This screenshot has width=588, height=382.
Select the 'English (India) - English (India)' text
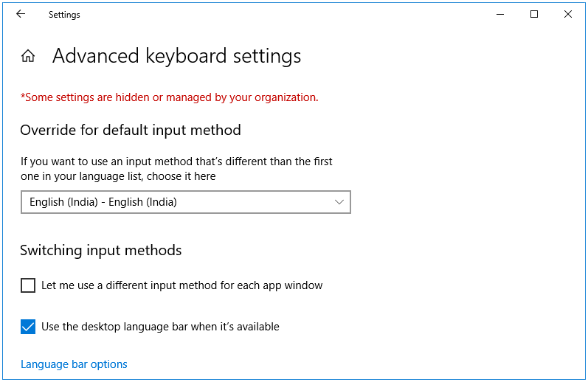103,202
